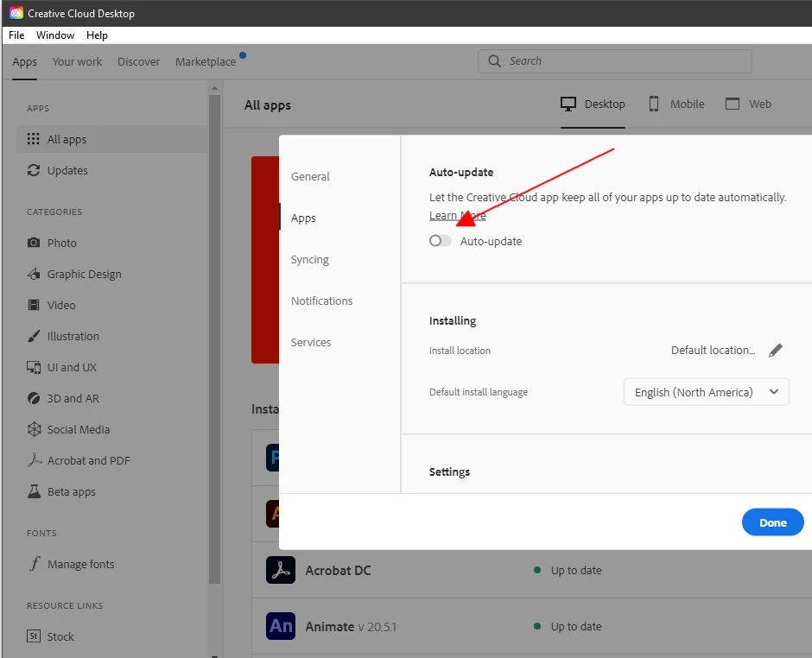Click the Stock St icon
Image resolution: width=812 pixels, height=658 pixels.
coord(34,636)
